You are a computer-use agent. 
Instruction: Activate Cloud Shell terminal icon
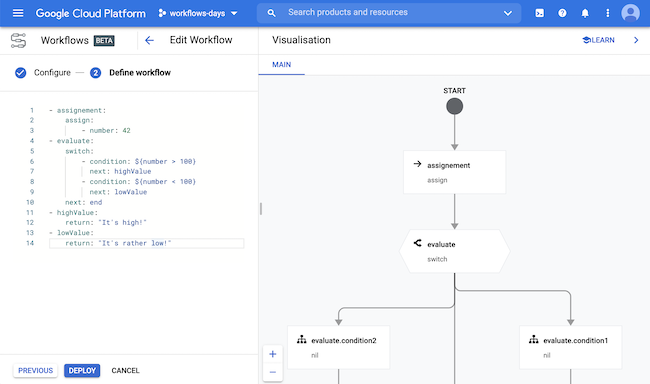click(539, 13)
